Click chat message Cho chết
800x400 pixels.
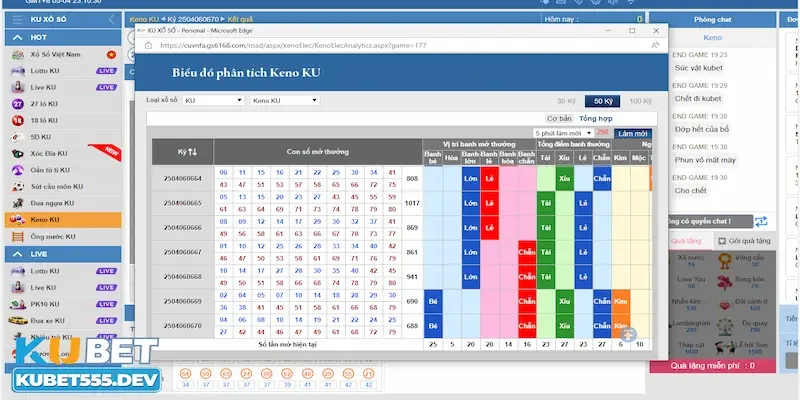click(x=690, y=190)
